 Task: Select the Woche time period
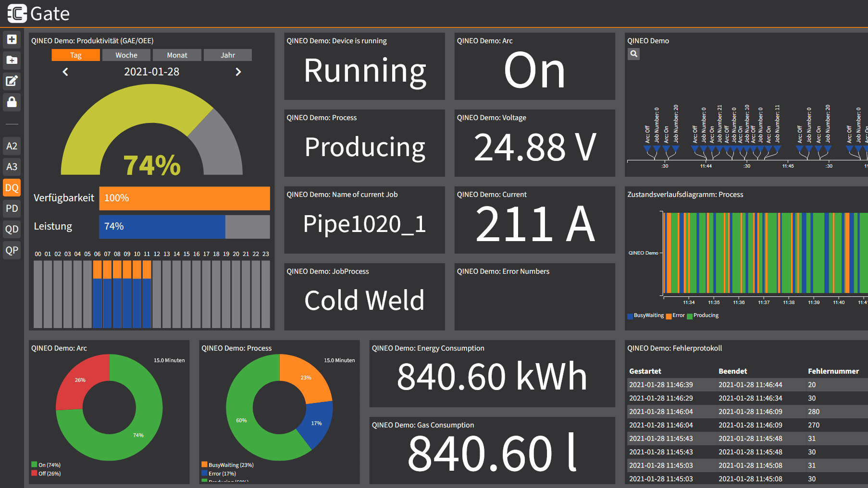click(125, 55)
